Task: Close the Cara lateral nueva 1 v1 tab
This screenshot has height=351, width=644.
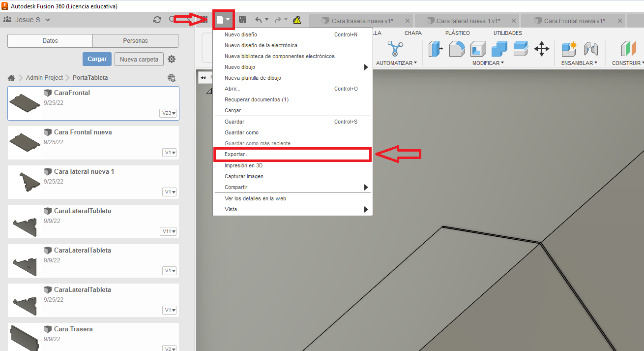Action: coord(513,21)
